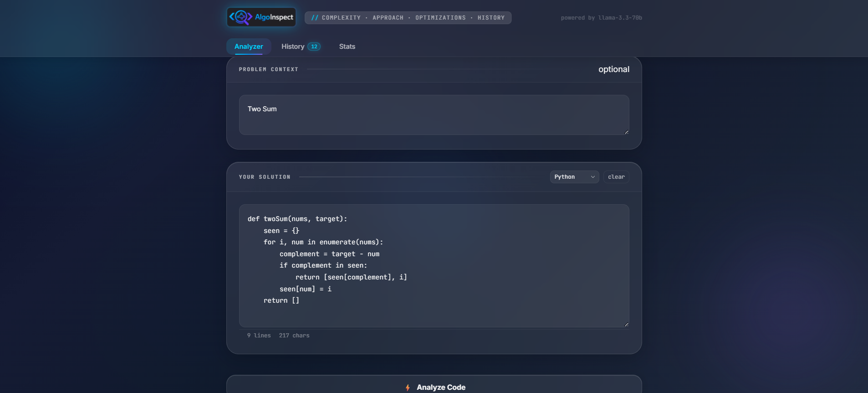Click the 'Two Sum' text in context box

tap(262, 109)
